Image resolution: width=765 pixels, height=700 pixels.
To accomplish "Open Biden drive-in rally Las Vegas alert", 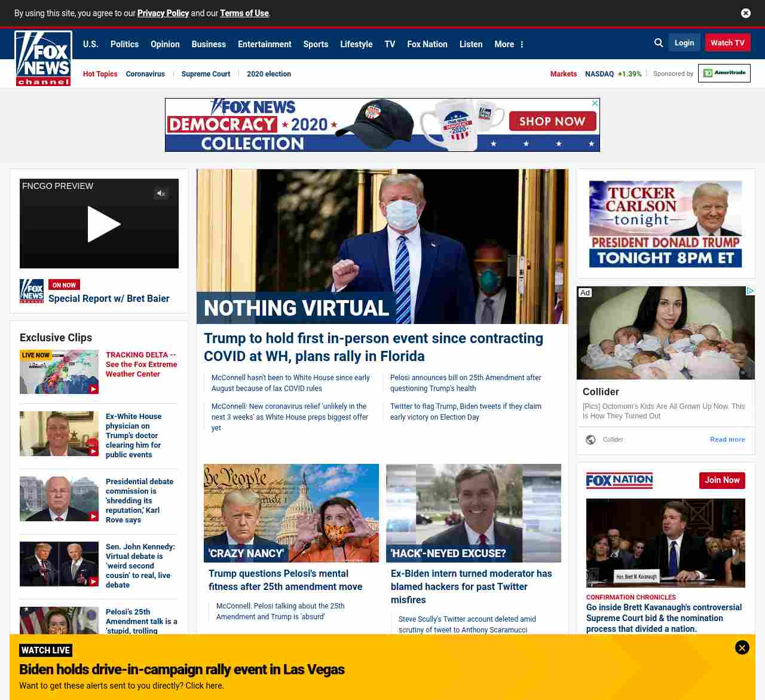I will (182, 669).
